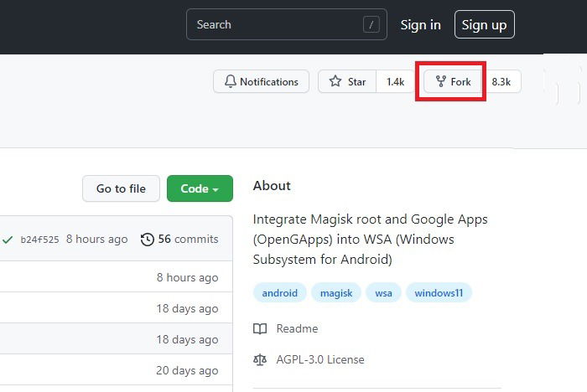Screen dimensions: 587x392
Task: Select the windows11 topic tag
Action: pyautogui.click(x=439, y=293)
